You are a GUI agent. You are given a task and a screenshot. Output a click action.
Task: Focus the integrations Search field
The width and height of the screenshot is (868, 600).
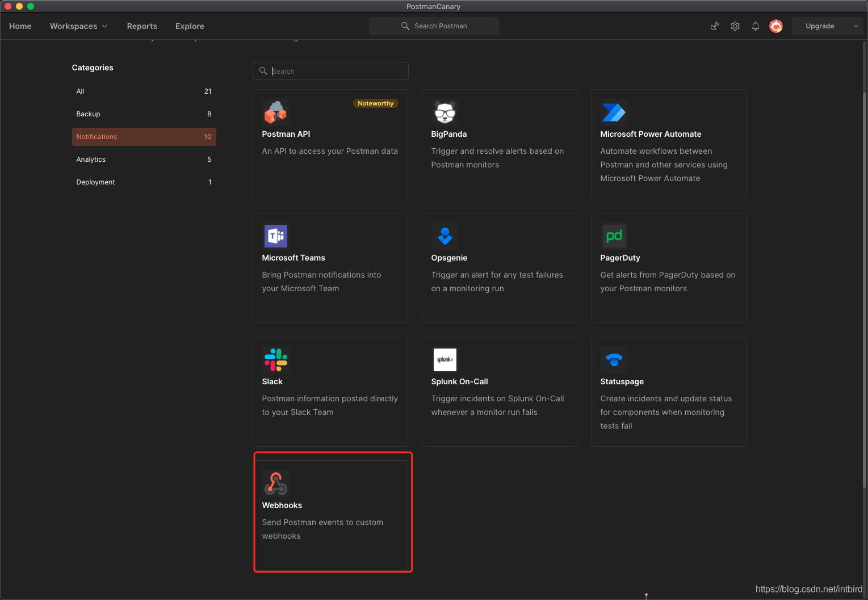click(330, 71)
